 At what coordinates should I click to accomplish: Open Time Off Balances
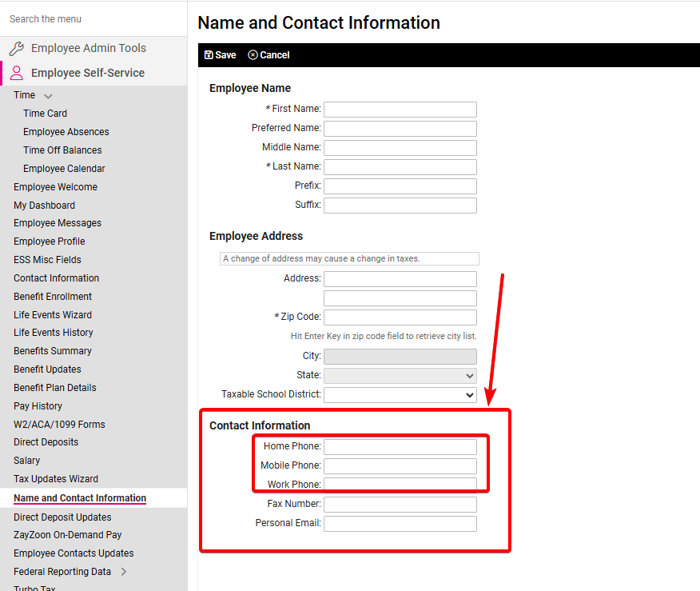click(62, 150)
